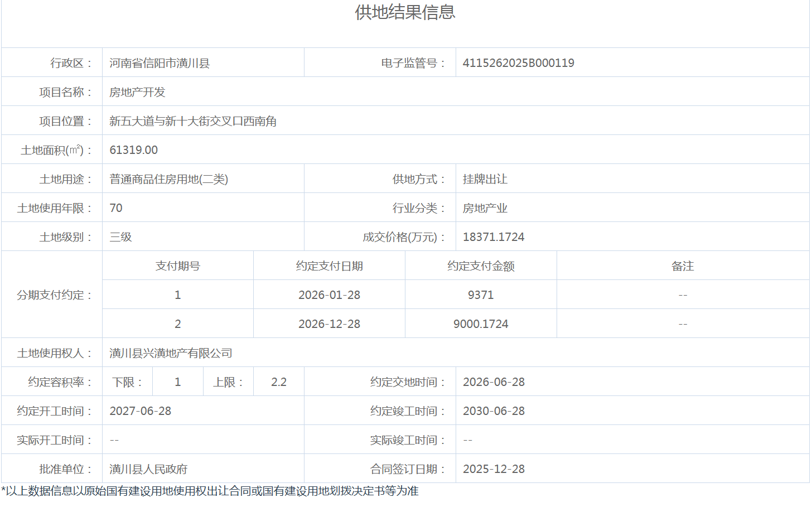Select the land grade value 三级
The width and height of the screenshot is (812, 507).
120,237
